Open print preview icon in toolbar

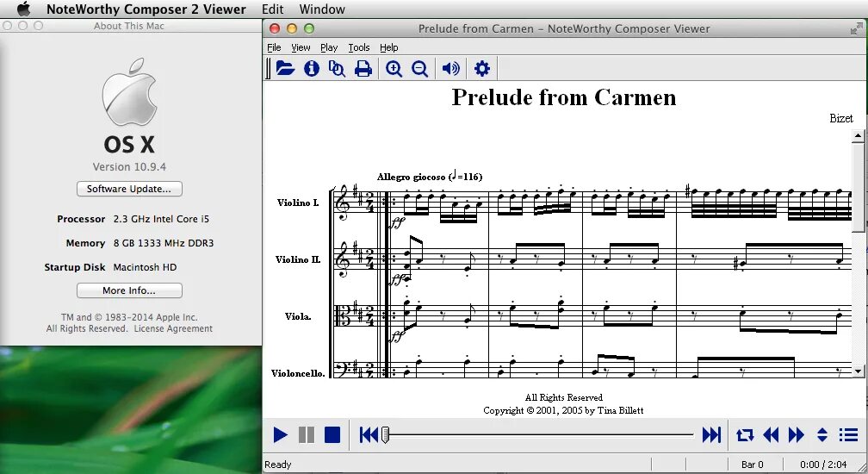click(337, 68)
